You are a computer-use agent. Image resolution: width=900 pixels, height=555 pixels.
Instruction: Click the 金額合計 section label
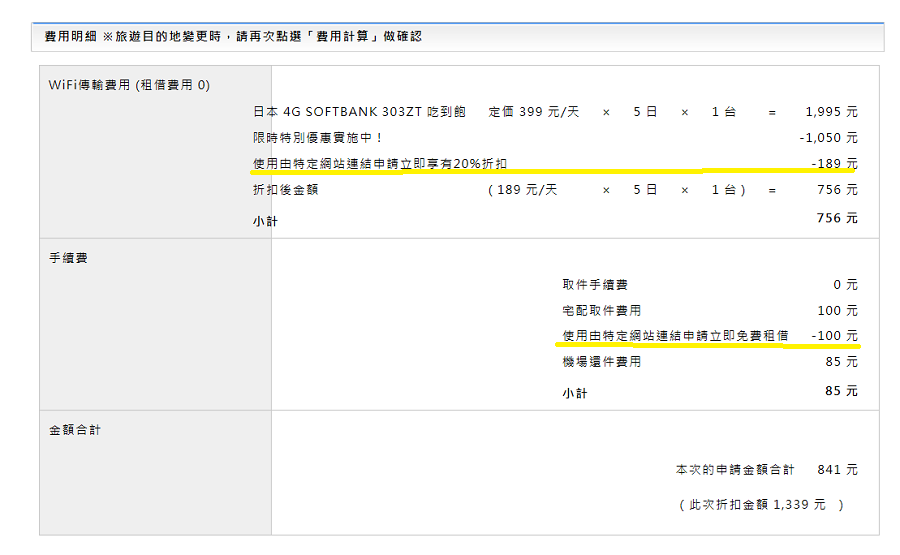75,430
